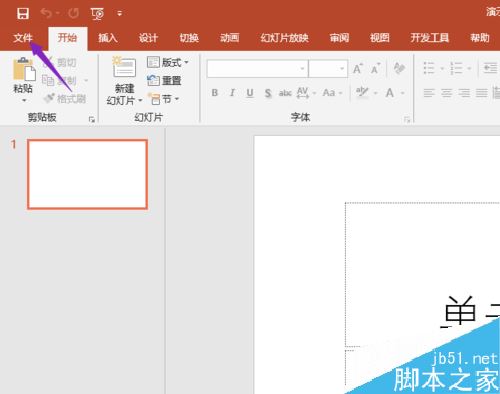Click the text highlight color icon
This screenshot has height=394, width=500.
[x=362, y=93]
